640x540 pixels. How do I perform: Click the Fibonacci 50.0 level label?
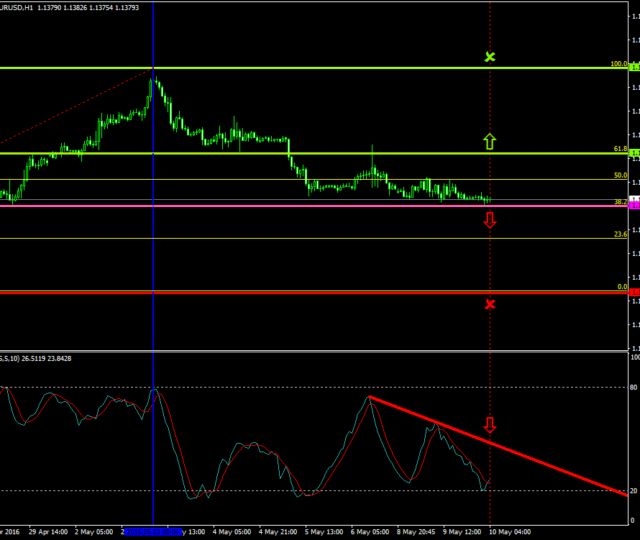[620, 175]
